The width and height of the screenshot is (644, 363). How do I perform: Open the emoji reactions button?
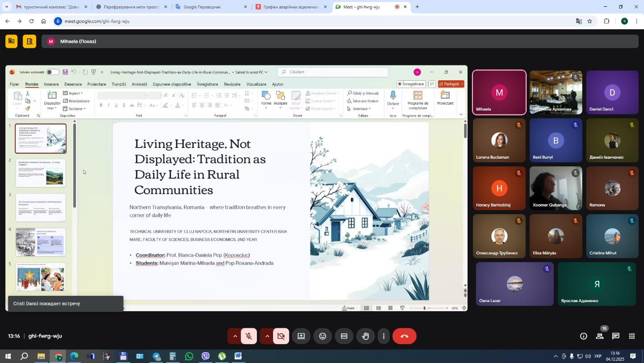(323, 336)
